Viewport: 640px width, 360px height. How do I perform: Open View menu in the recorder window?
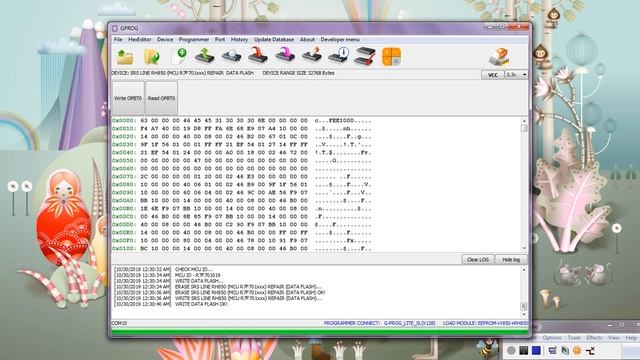(614, 338)
